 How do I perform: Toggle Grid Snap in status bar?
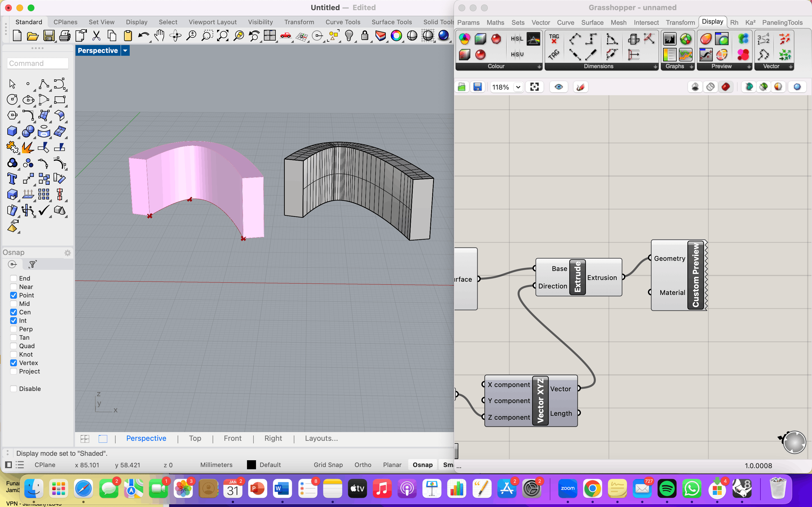coord(328,465)
